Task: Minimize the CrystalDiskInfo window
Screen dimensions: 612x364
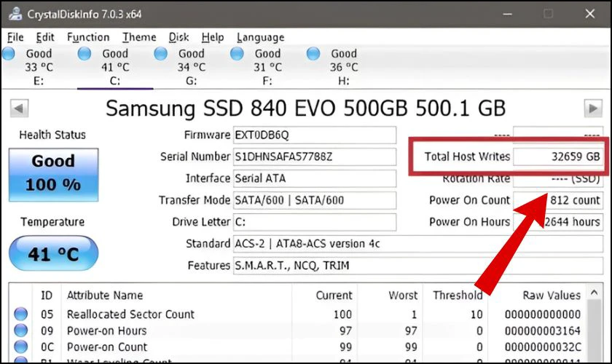Action: tap(507, 14)
